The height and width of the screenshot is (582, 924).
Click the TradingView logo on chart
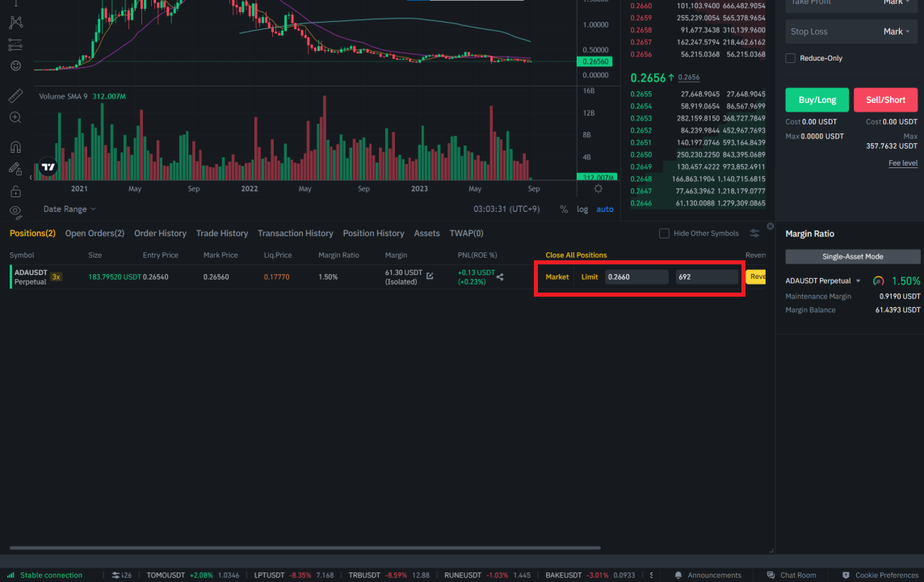pos(48,167)
